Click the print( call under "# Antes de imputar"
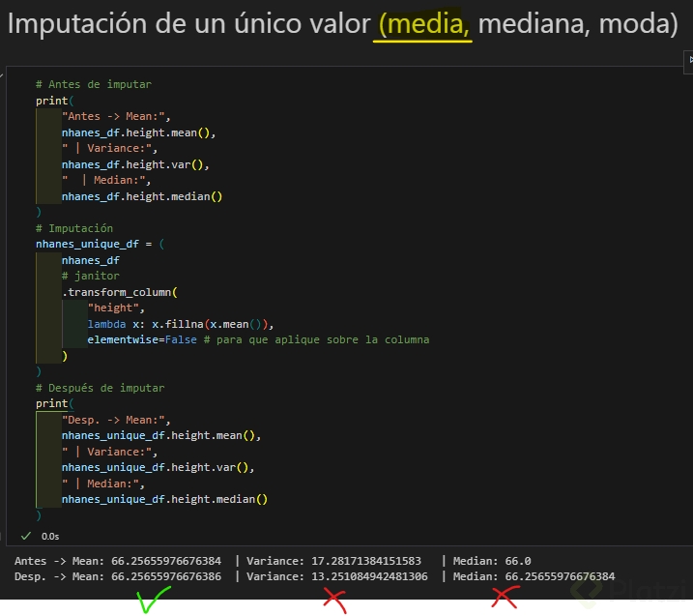The width and height of the screenshot is (693, 616). 55,101
